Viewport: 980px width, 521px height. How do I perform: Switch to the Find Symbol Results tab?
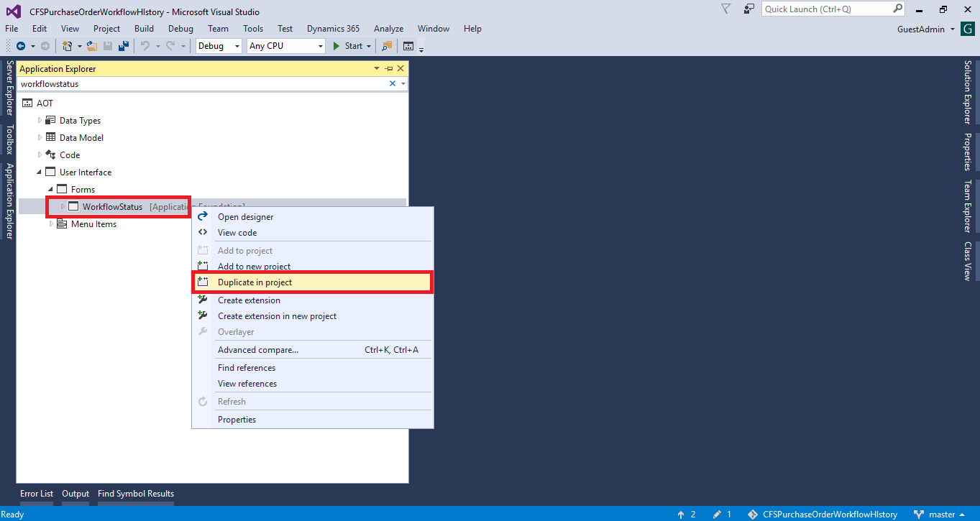coord(136,494)
